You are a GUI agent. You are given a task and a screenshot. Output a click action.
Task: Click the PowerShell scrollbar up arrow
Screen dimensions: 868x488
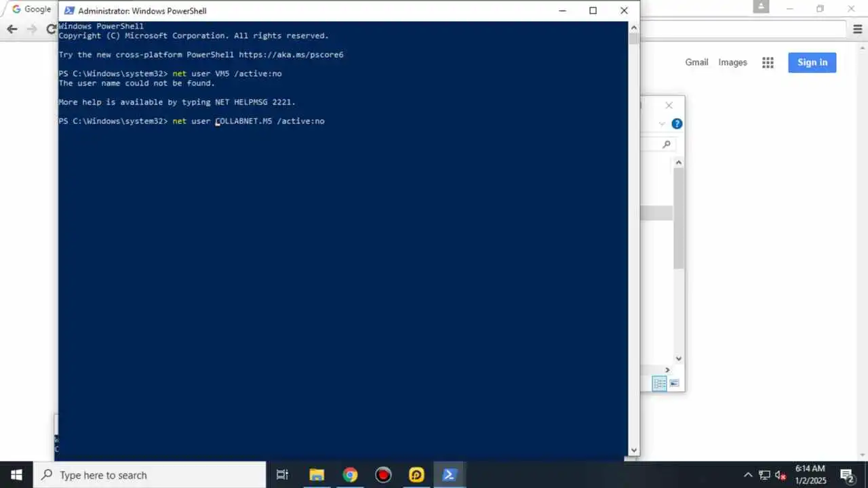coord(634,27)
